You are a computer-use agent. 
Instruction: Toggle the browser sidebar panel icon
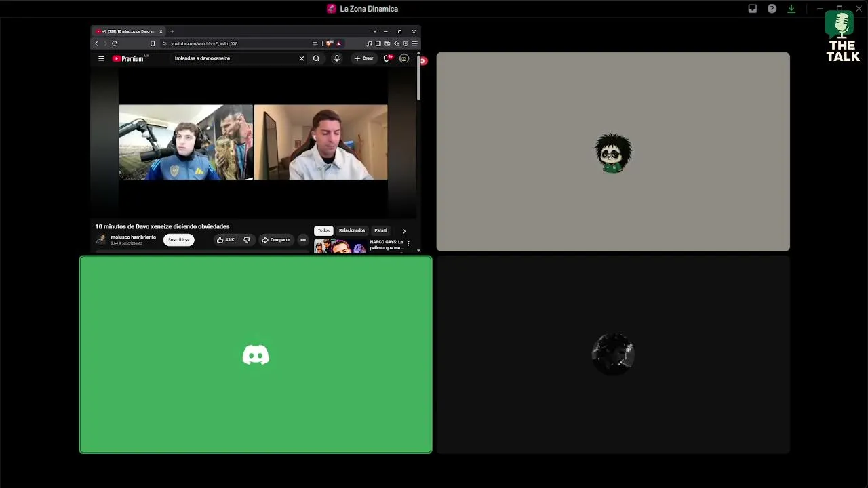pos(378,43)
